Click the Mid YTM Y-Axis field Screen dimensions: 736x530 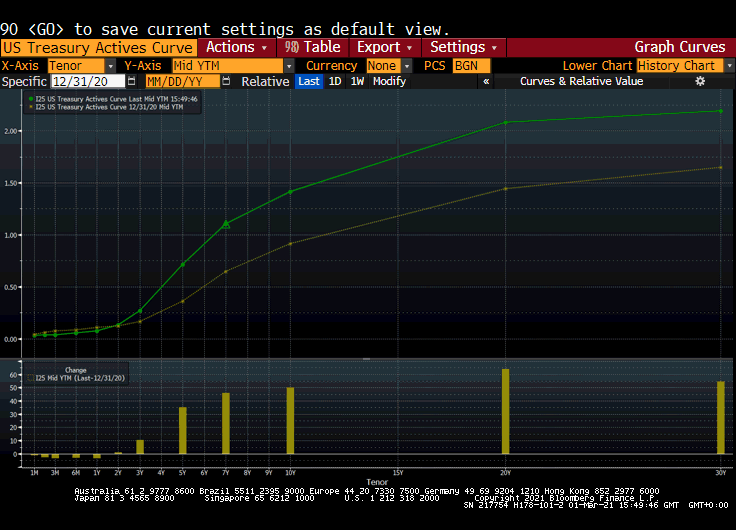tap(228, 66)
